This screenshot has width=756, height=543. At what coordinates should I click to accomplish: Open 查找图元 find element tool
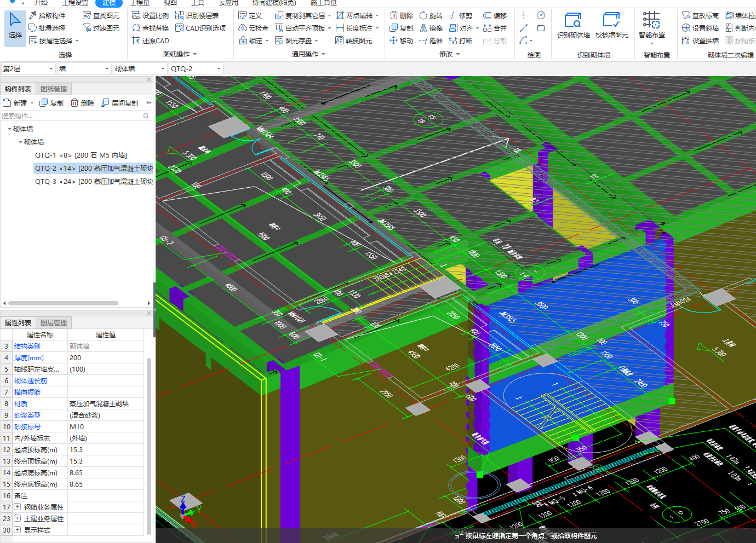[x=101, y=15]
